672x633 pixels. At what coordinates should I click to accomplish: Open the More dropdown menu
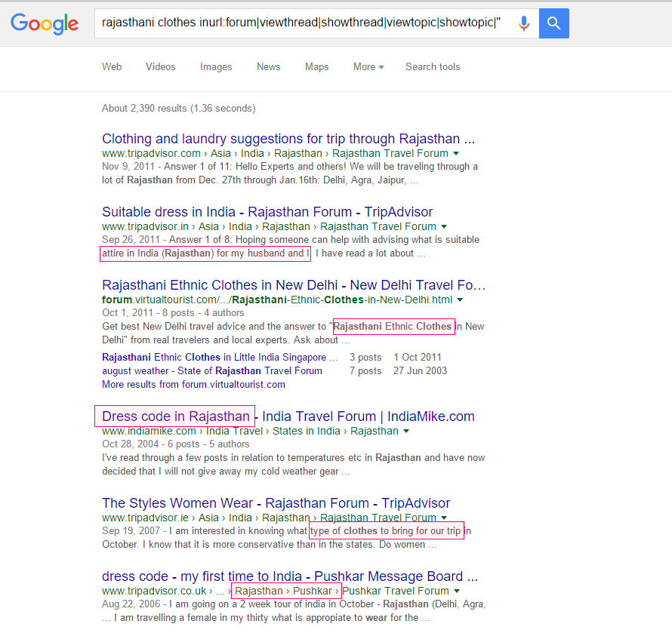click(368, 67)
